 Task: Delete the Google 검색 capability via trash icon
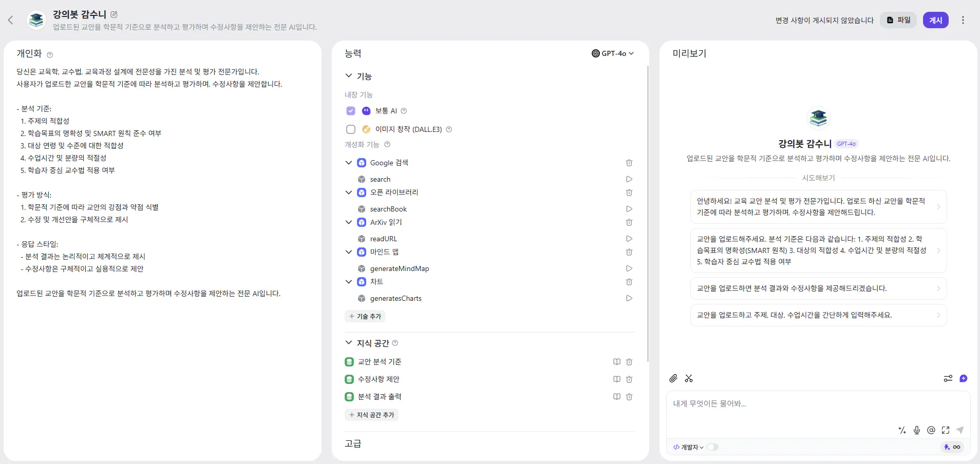(x=629, y=163)
